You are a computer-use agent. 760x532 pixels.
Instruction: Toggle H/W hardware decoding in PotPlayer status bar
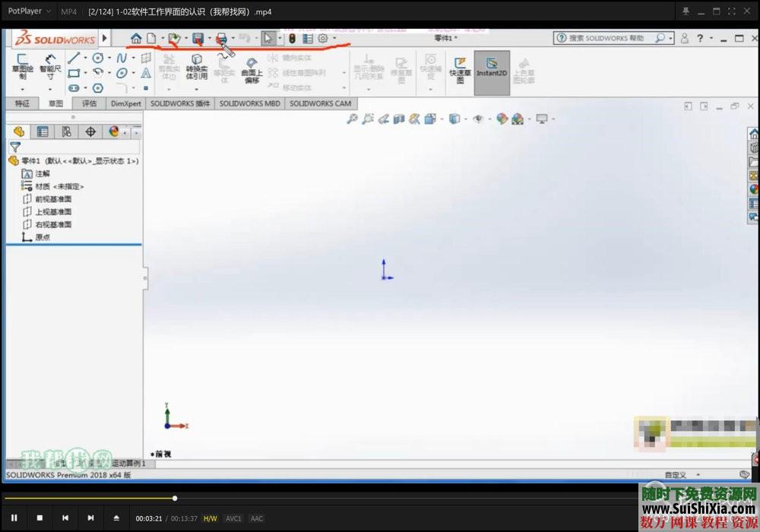210,518
